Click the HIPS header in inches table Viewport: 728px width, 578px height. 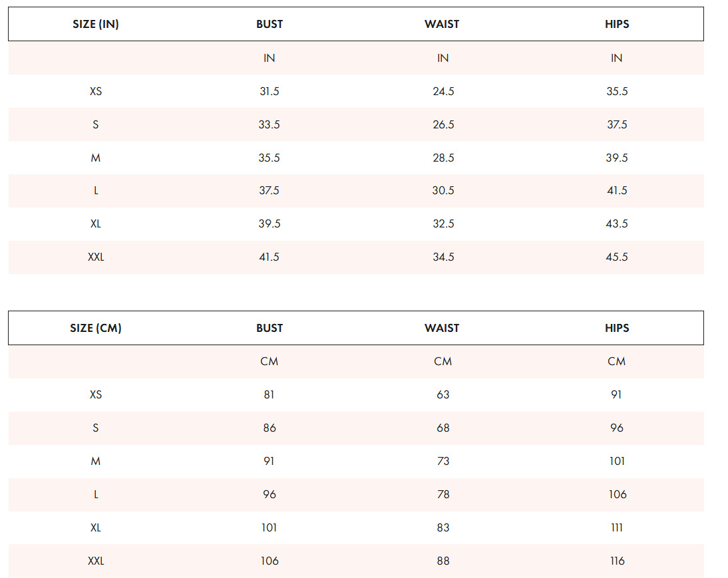[x=617, y=24]
